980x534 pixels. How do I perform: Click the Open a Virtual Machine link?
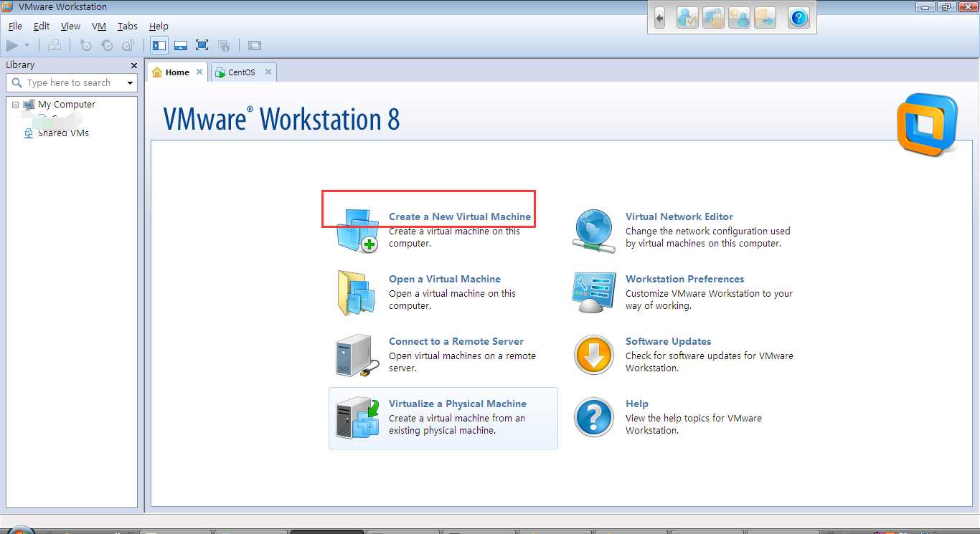(445, 279)
